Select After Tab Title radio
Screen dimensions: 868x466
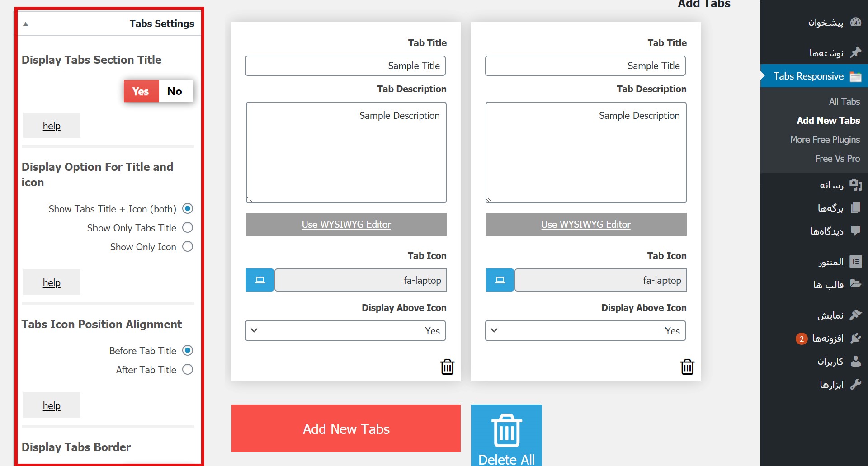click(x=188, y=370)
